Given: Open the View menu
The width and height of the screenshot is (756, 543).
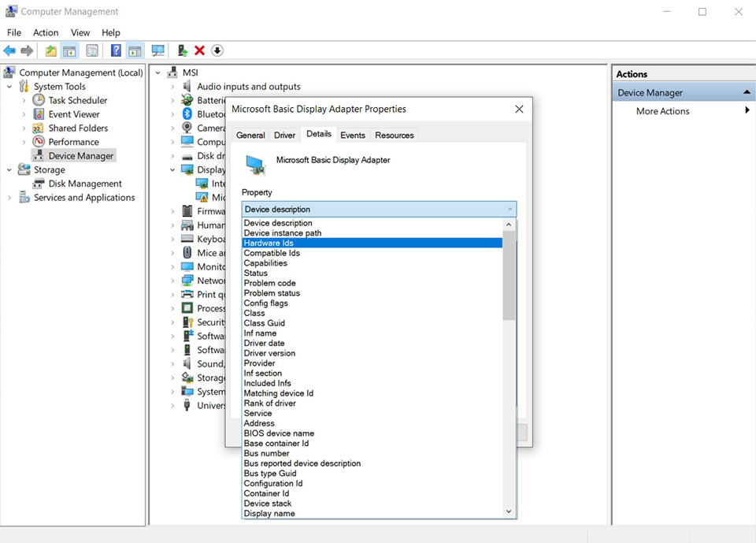Looking at the screenshot, I should tap(80, 32).
